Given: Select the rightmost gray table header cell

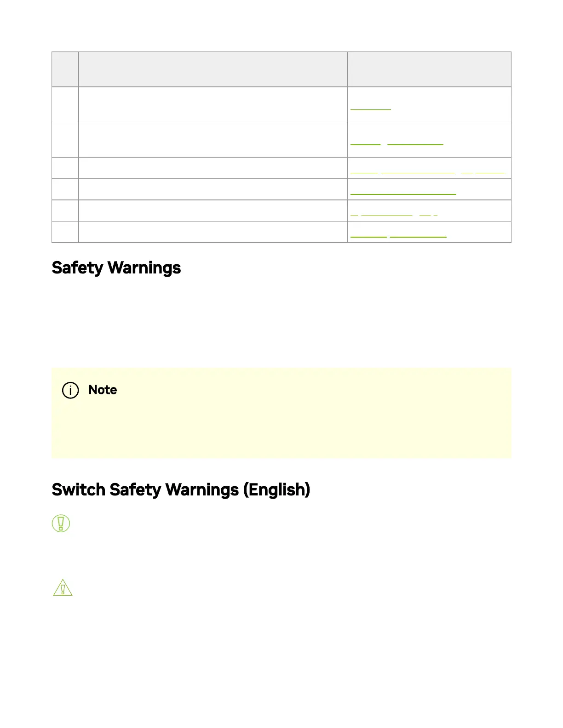Looking at the screenshot, I should coord(429,69).
